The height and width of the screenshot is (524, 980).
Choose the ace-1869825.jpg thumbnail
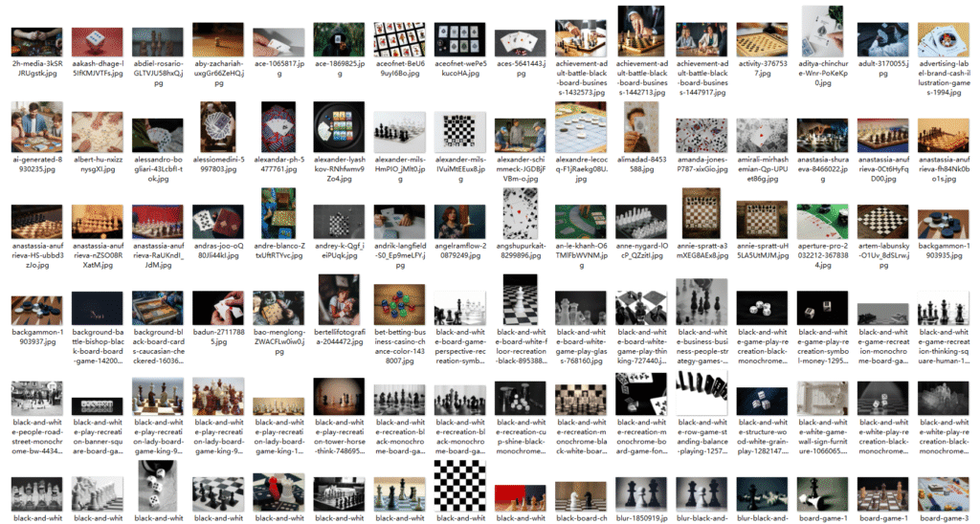340,40
